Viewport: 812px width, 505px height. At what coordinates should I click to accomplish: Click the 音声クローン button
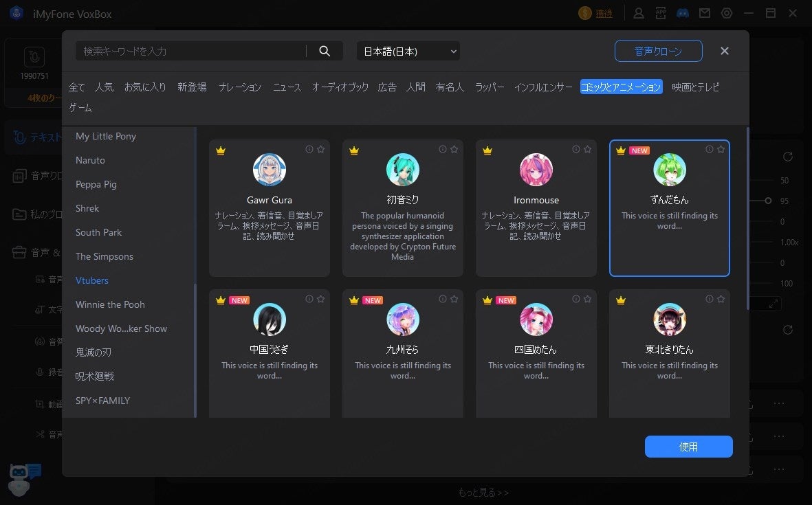(x=658, y=51)
